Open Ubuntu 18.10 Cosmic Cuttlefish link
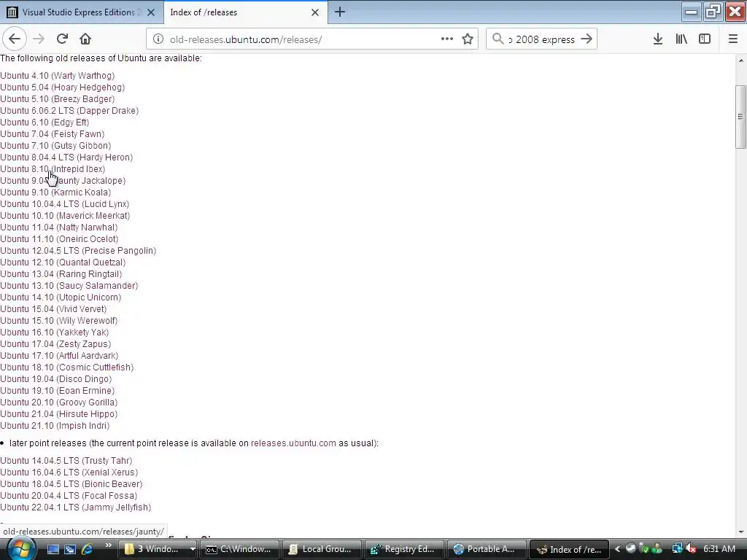The width and height of the screenshot is (747, 560). (66, 367)
